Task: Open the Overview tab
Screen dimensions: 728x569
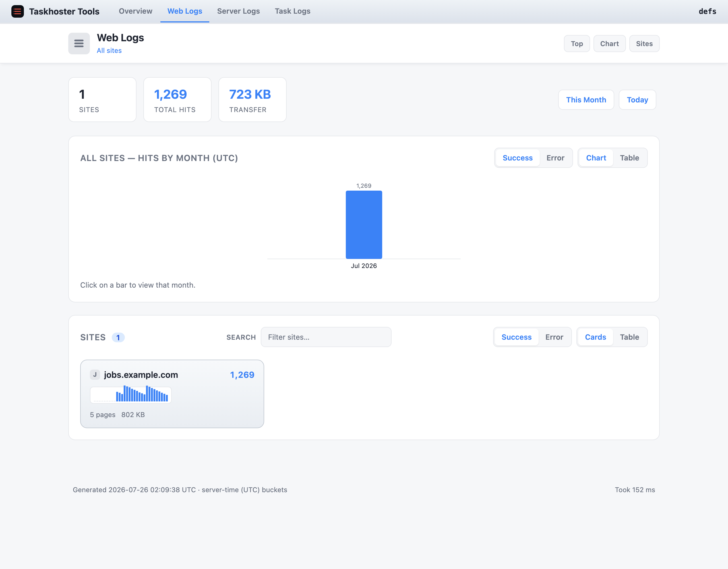Action: 135,11
